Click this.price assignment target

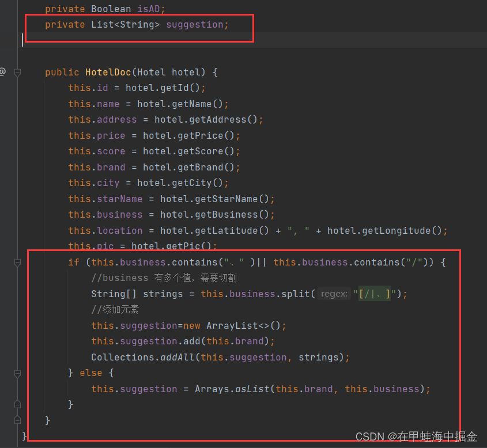pyautogui.click(x=97, y=135)
